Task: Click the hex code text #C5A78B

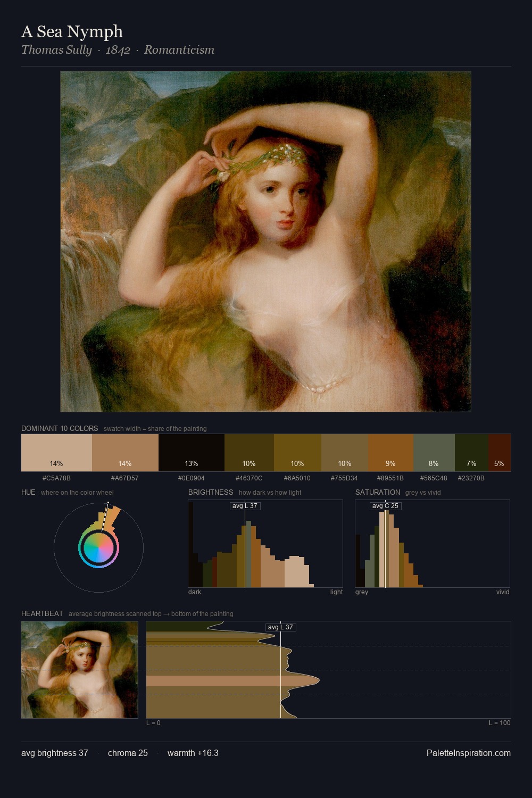Action: point(56,478)
